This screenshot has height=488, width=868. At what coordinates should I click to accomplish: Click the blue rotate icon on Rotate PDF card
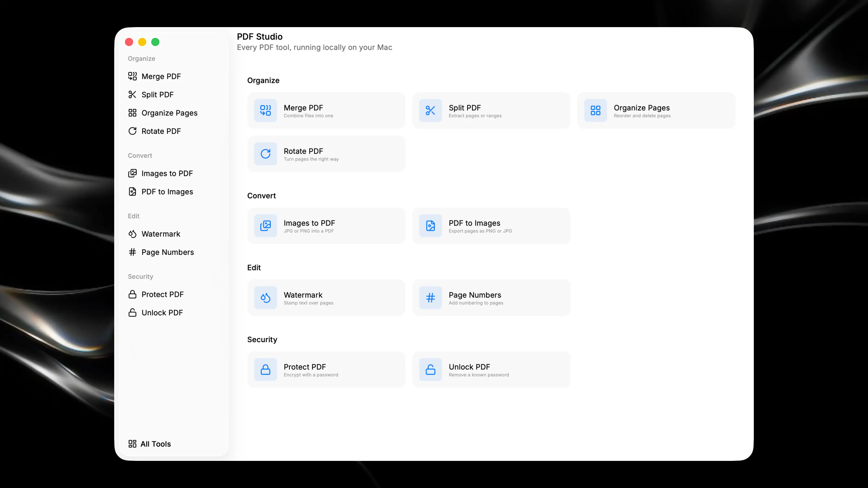point(266,153)
